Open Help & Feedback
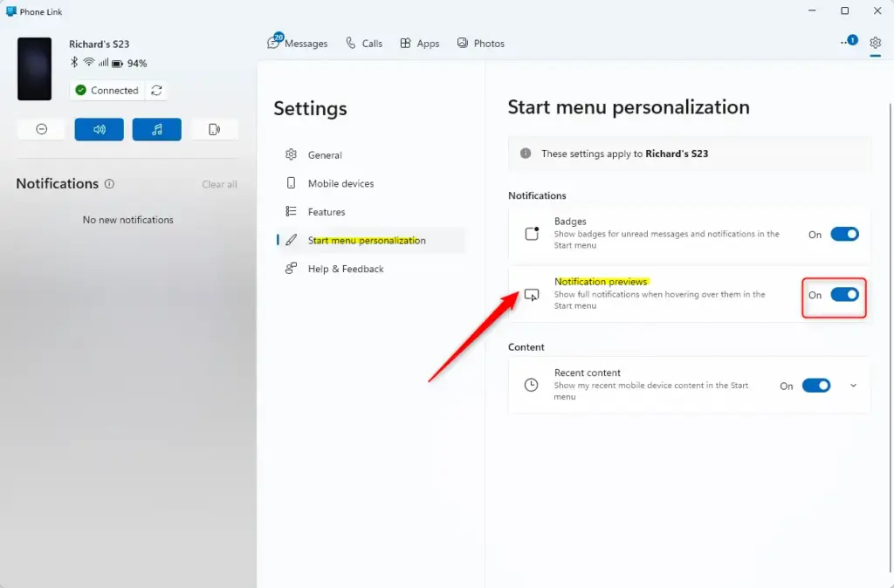The image size is (894, 588). (371, 269)
